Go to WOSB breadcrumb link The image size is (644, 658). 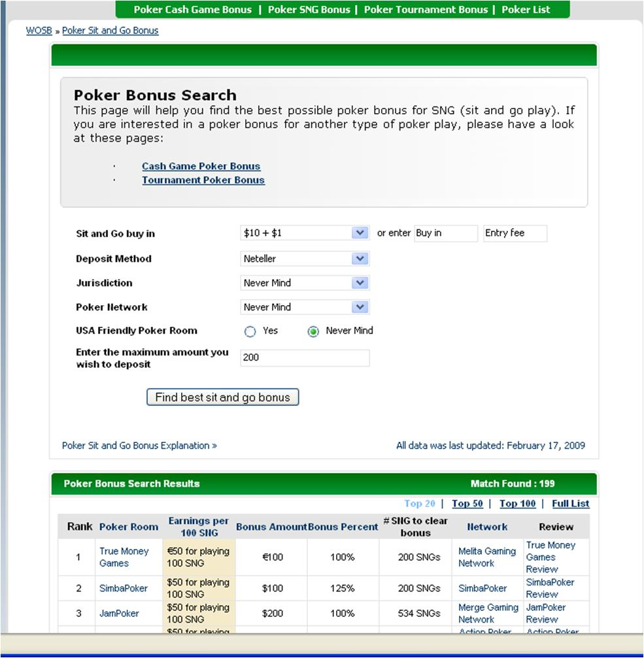[39, 31]
